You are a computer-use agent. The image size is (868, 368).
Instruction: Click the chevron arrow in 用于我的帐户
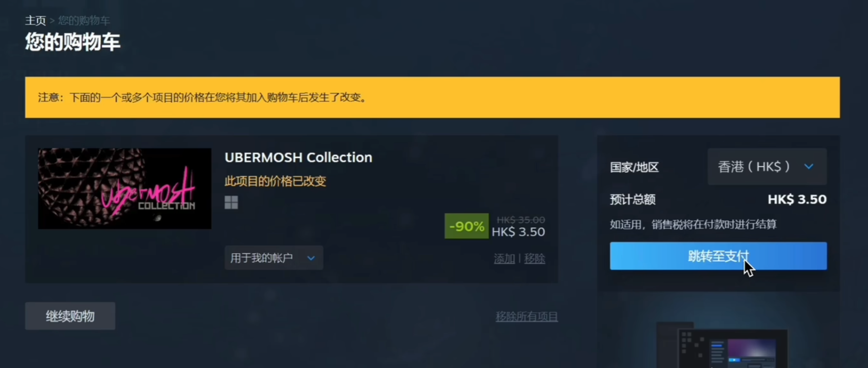[311, 258]
